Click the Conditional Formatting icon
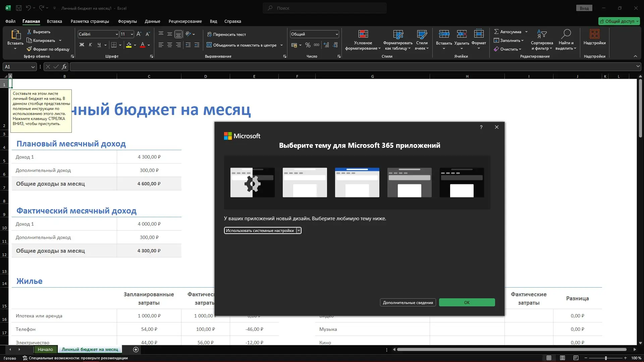Image resolution: width=644 pixels, height=362 pixels. tap(363, 34)
